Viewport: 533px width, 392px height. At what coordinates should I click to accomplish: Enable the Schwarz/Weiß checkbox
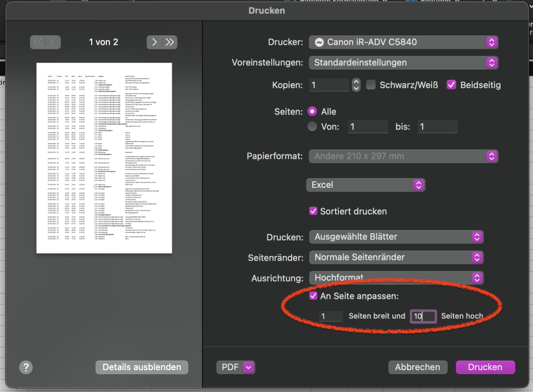tap(371, 85)
